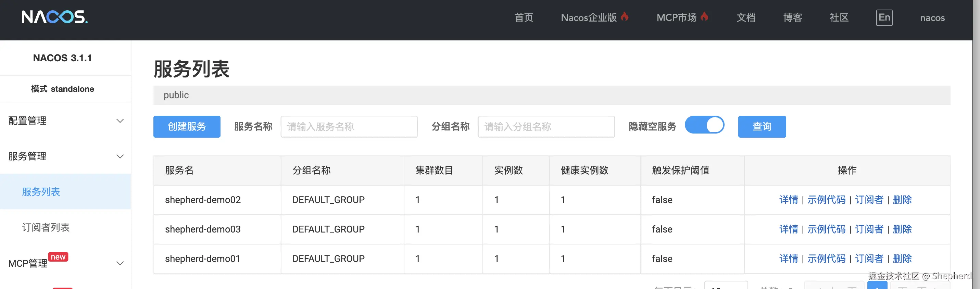
Task: Focus the 服务名称 input field
Action: coord(349,127)
